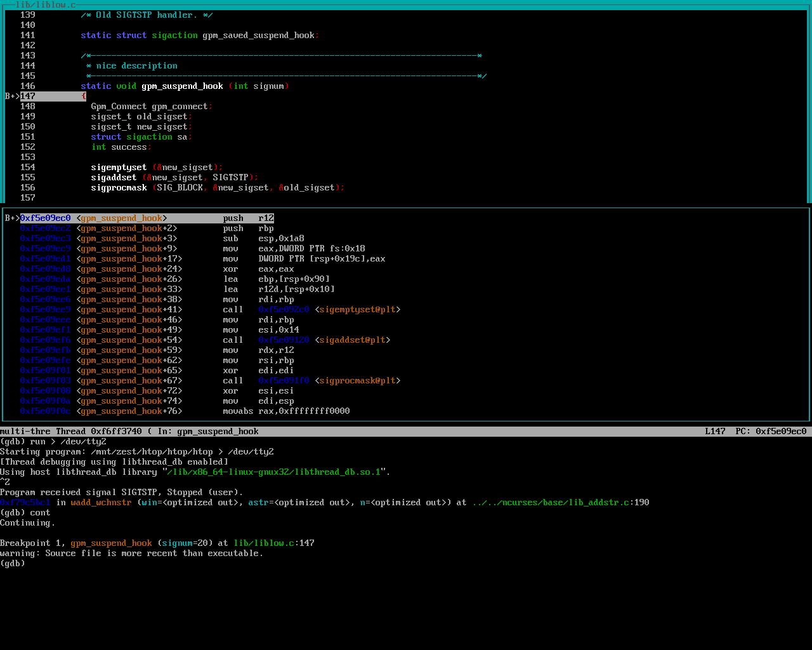Viewport: 812px width, 650px height.
Task: Click the sigemptyset@plt call target in disassembly
Action: pyautogui.click(x=357, y=310)
